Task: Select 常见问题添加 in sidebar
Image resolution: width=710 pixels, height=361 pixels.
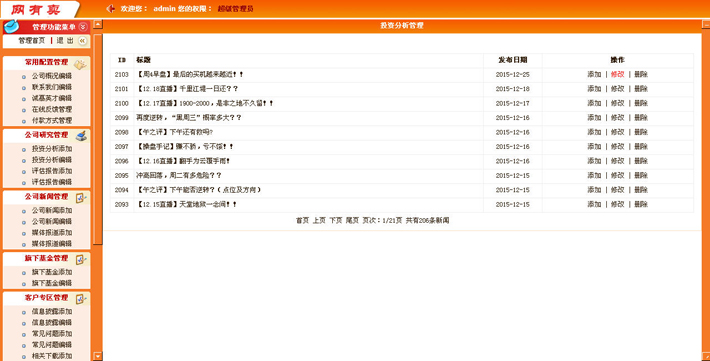Action: point(52,333)
